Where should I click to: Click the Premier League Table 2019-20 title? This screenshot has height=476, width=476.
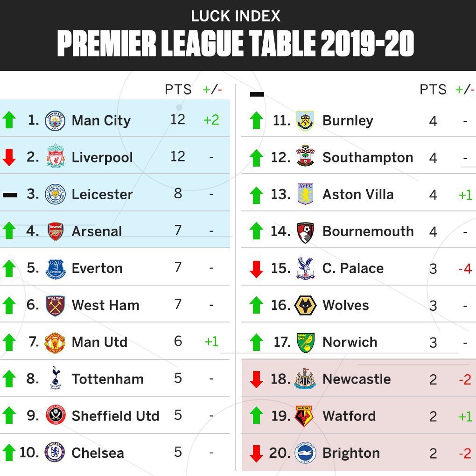point(236,45)
